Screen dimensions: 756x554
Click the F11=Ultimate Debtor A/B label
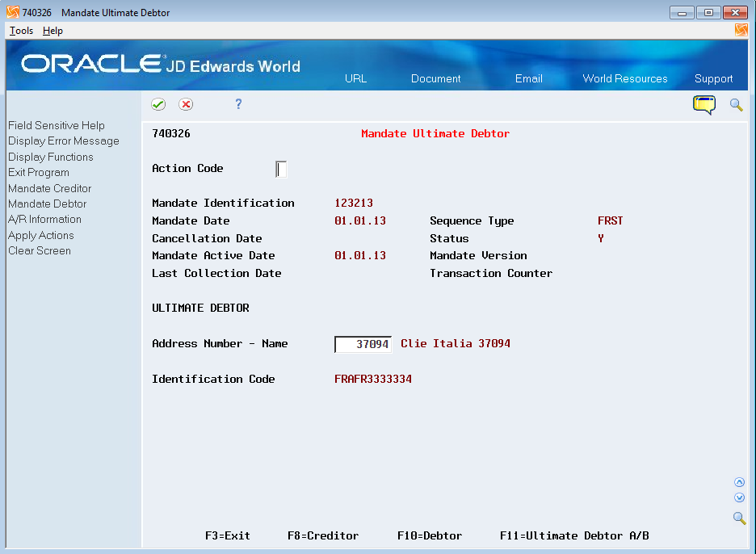point(574,535)
